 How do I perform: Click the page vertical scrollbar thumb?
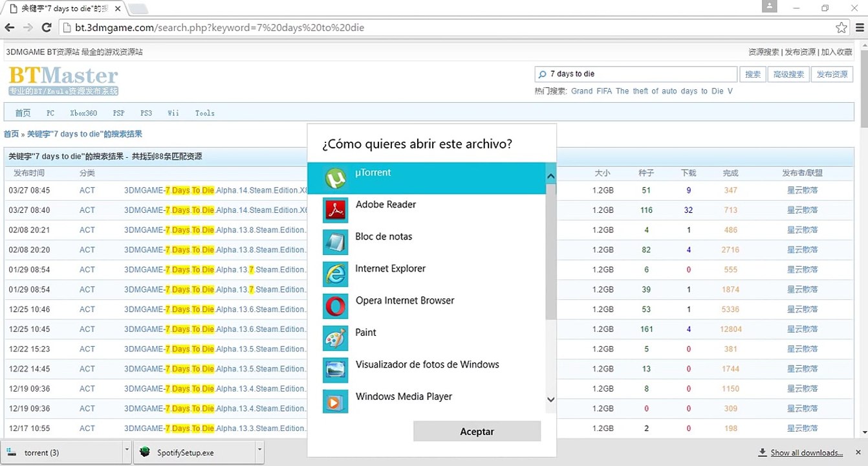[x=863, y=87]
